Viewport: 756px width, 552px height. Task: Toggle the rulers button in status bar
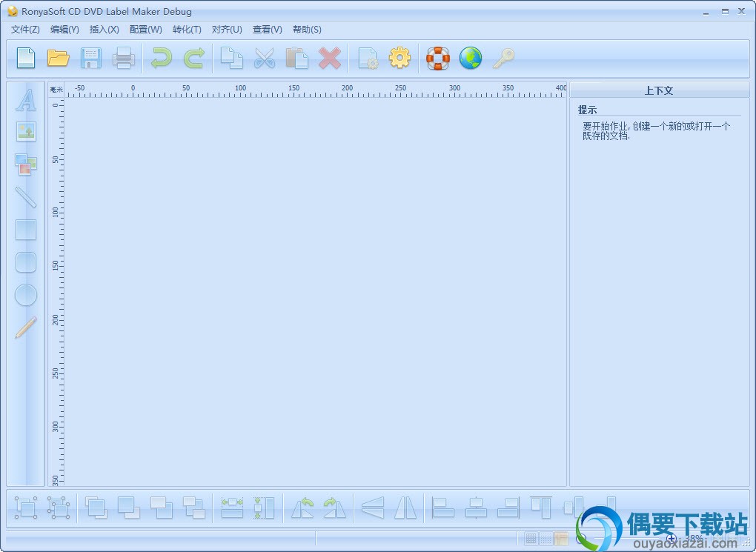561,539
